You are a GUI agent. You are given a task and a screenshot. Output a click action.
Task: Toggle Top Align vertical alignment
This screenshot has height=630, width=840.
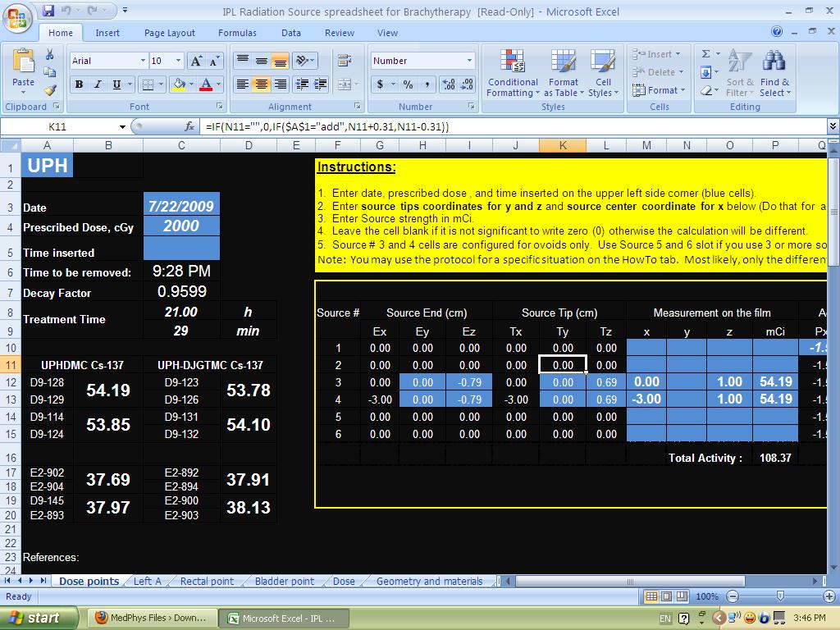[x=243, y=61]
